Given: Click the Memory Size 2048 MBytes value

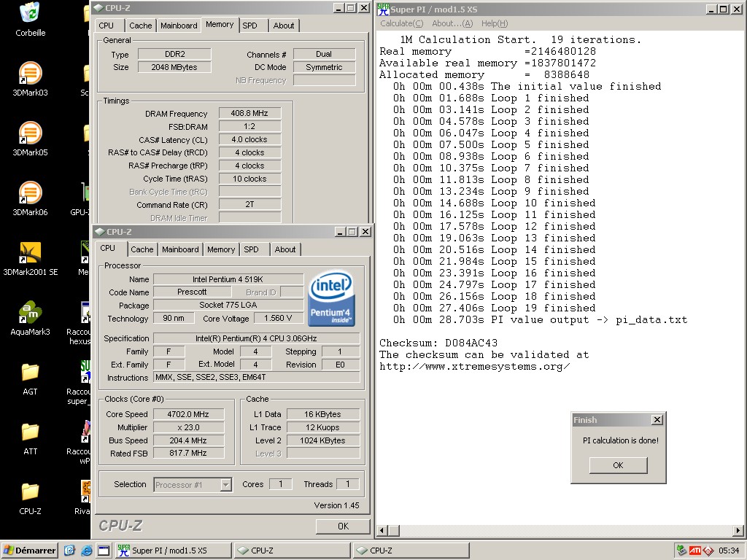Looking at the screenshot, I should point(174,67).
